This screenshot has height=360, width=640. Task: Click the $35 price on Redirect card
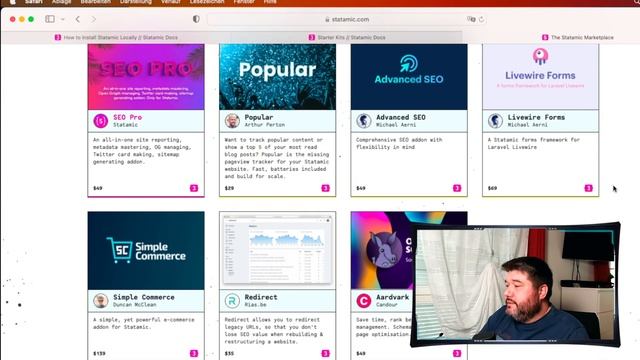click(x=229, y=353)
